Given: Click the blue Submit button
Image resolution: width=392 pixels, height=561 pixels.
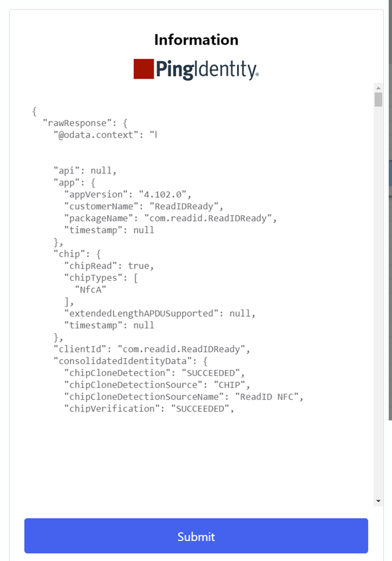Looking at the screenshot, I should [196, 535].
